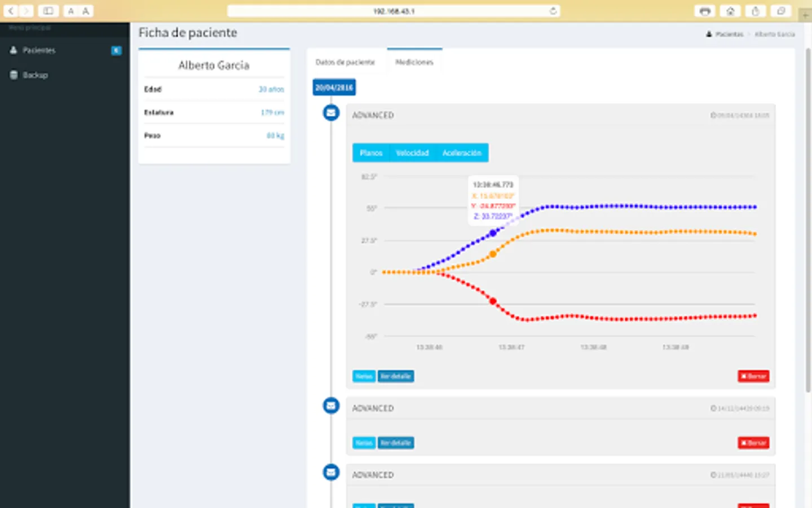Open a new tab with the plus button
This screenshot has height=508, width=812.
806,15
